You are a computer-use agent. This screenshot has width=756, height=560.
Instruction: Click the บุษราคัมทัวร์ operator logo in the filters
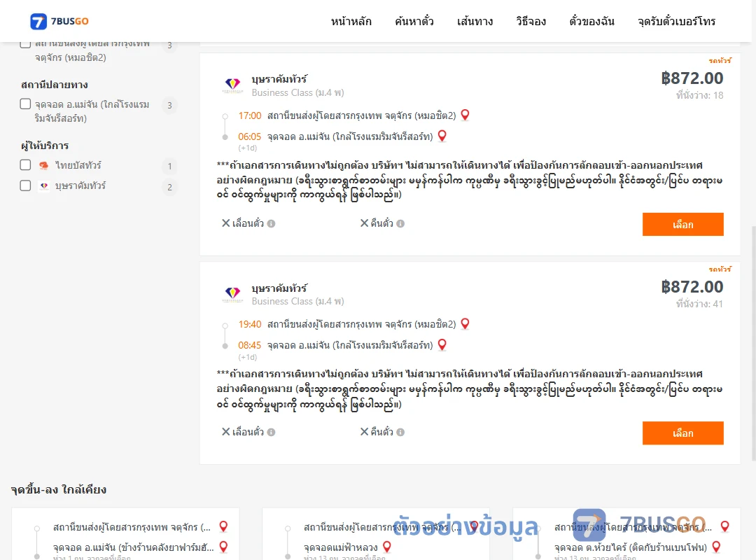coord(44,185)
